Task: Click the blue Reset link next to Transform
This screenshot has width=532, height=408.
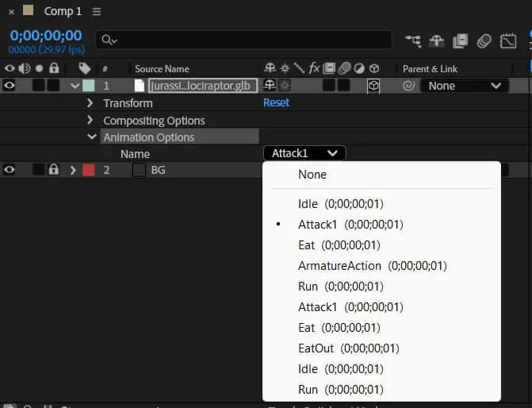Action: (276, 103)
